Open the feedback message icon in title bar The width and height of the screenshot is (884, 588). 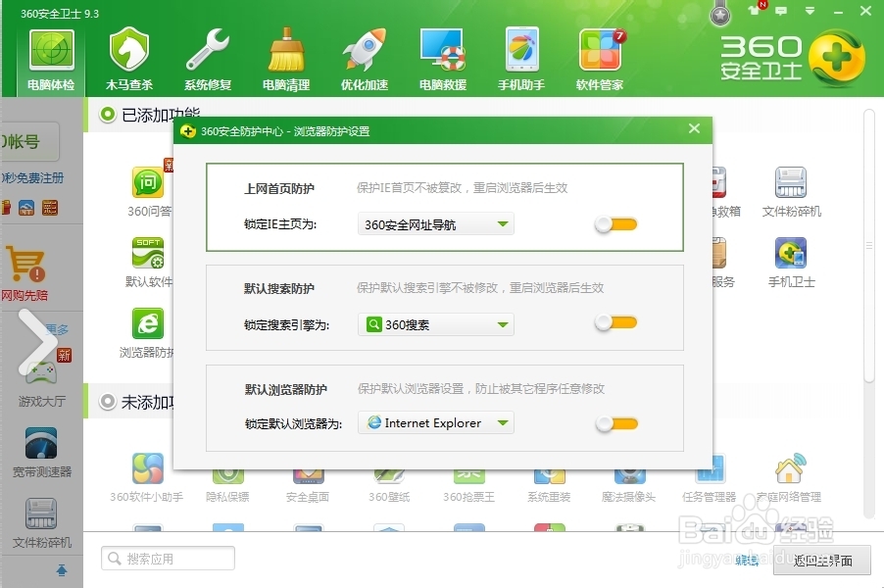coord(781,10)
